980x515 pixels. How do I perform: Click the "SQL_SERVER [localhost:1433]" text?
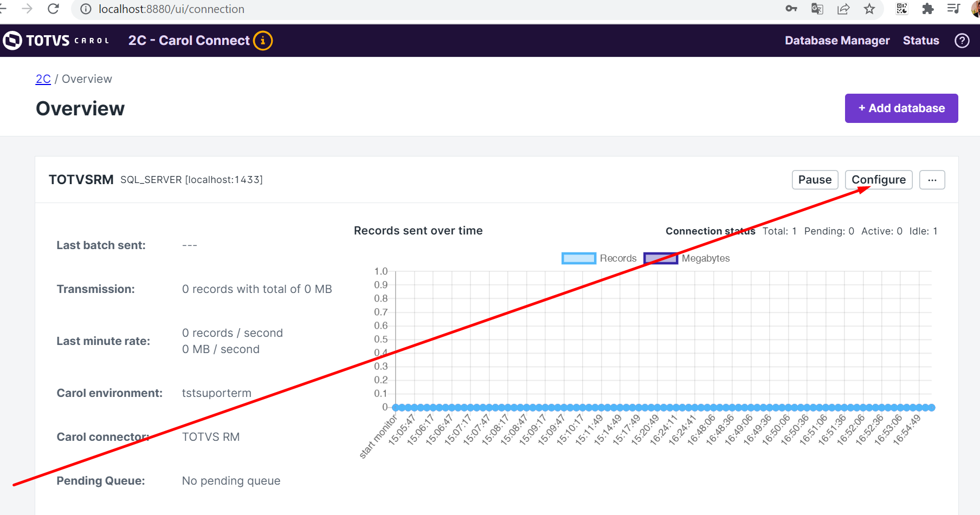click(x=191, y=180)
